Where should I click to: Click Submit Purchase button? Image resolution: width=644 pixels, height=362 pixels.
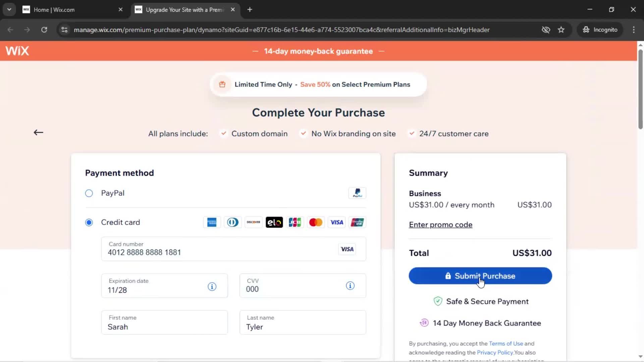480,276
